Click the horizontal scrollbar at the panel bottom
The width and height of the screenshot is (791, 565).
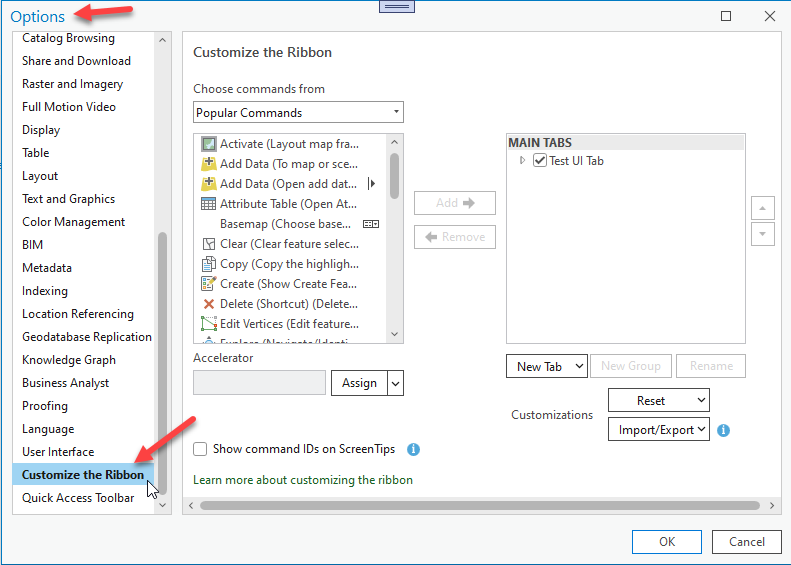pyautogui.click(x=480, y=505)
